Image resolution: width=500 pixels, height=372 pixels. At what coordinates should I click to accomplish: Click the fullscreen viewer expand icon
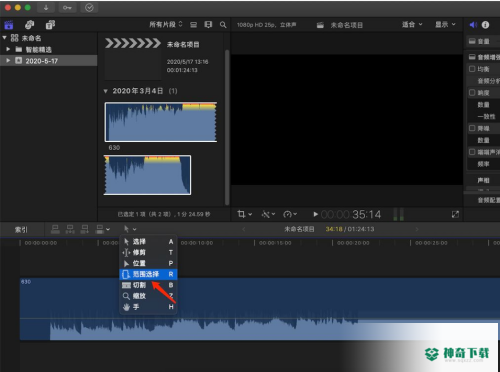pos(455,214)
